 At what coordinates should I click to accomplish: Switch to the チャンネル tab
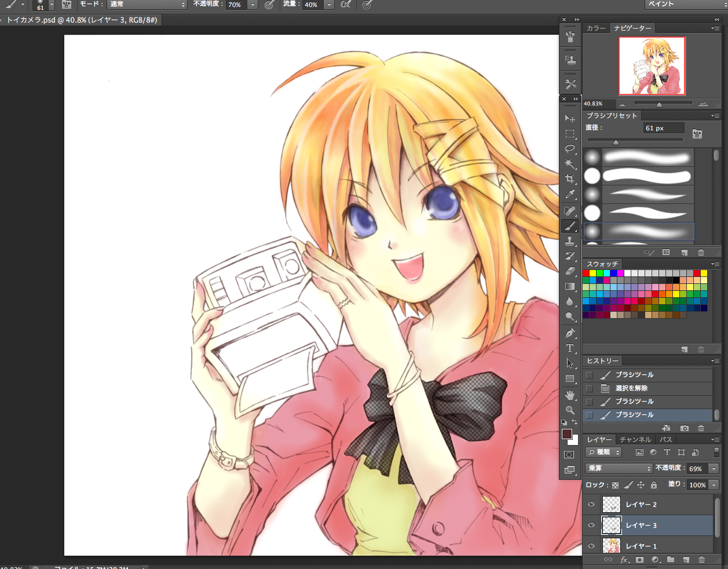click(635, 440)
